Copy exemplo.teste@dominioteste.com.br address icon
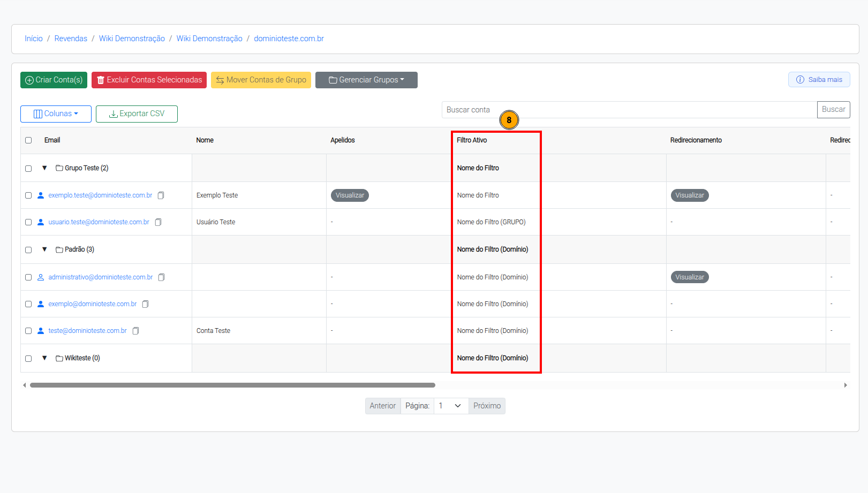 click(161, 195)
